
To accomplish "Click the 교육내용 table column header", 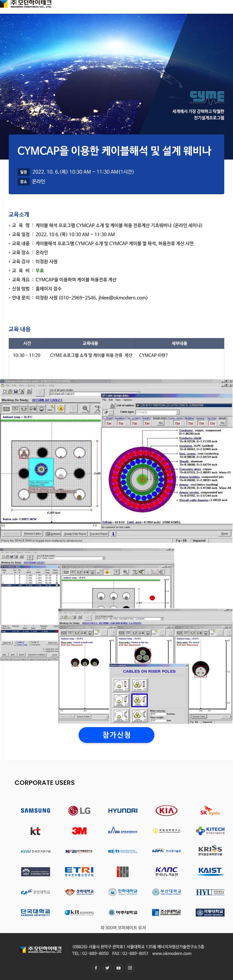I will (x=91, y=343).
